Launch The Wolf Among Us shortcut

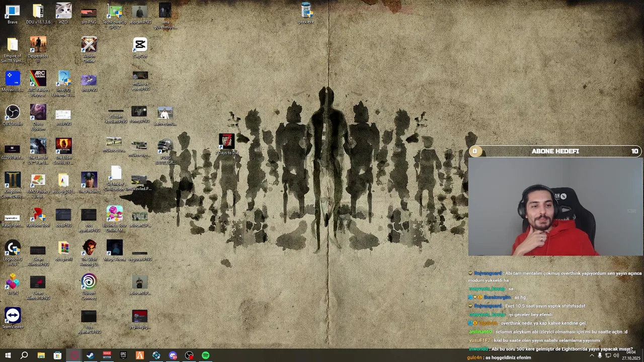(x=89, y=253)
